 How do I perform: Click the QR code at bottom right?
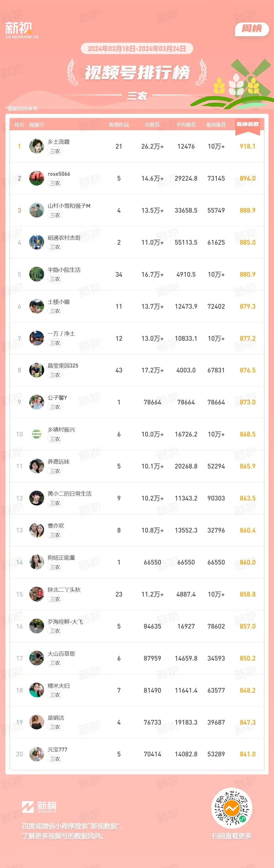(x=232, y=808)
